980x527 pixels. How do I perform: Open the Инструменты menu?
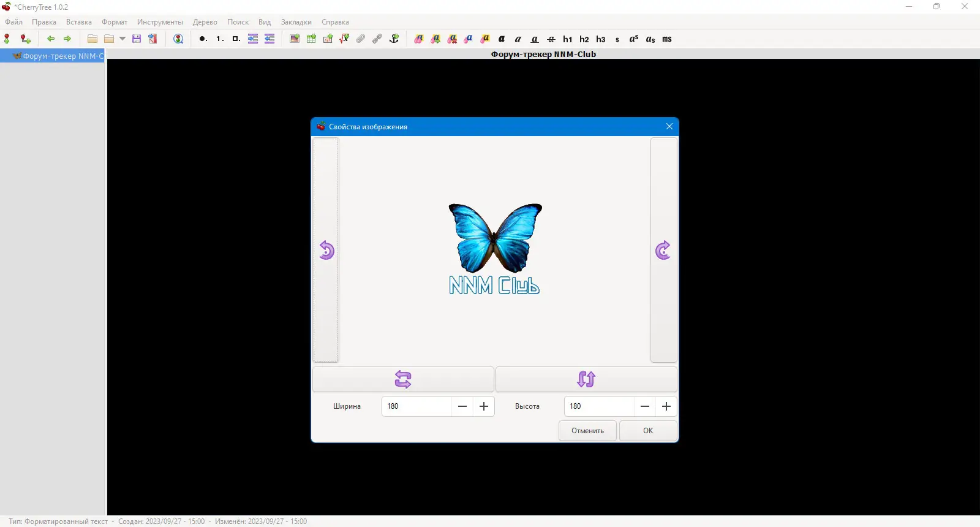click(160, 22)
